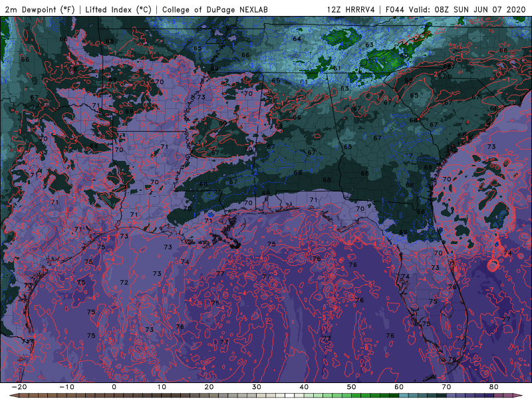532x399 pixels.
Task: Click the 40 label on the color scale
Action: coord(304,387)
